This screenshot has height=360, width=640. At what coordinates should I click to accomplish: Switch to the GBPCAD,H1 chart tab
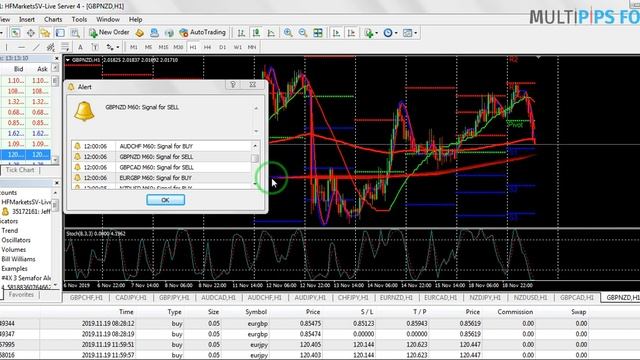tap(576, 298)
